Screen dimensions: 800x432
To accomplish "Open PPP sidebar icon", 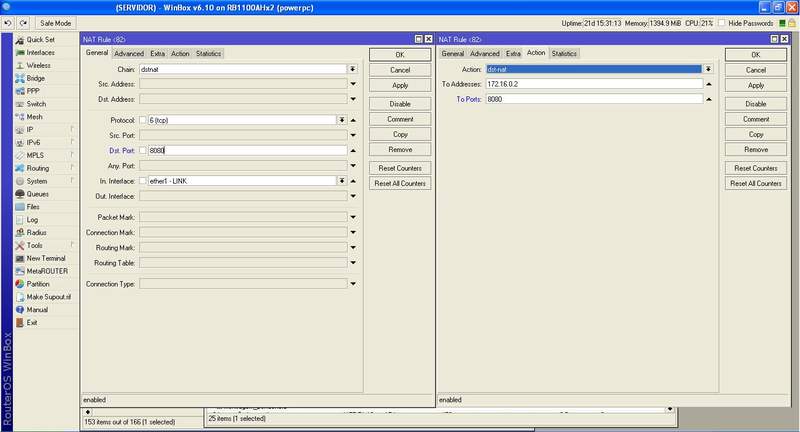I will click(20, 91).
